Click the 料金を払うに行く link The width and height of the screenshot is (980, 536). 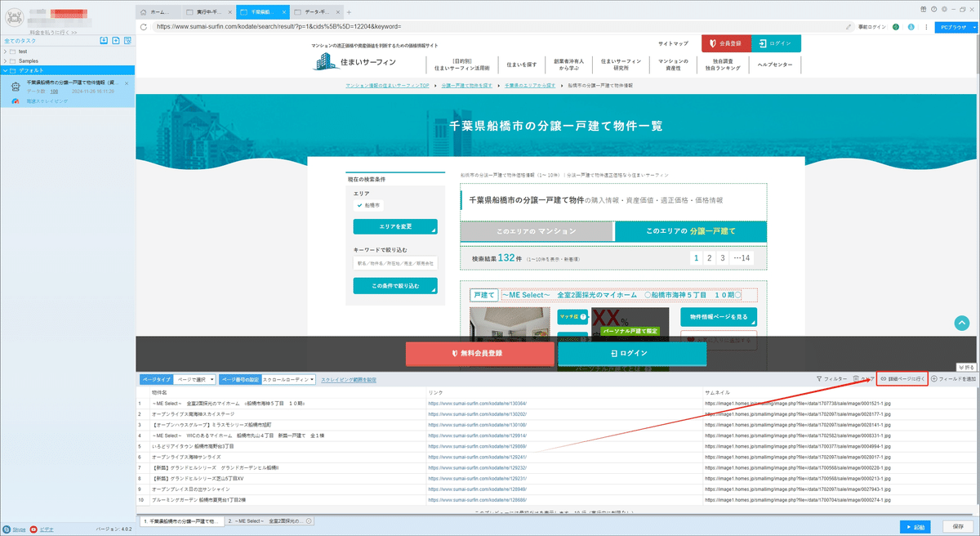54,32
